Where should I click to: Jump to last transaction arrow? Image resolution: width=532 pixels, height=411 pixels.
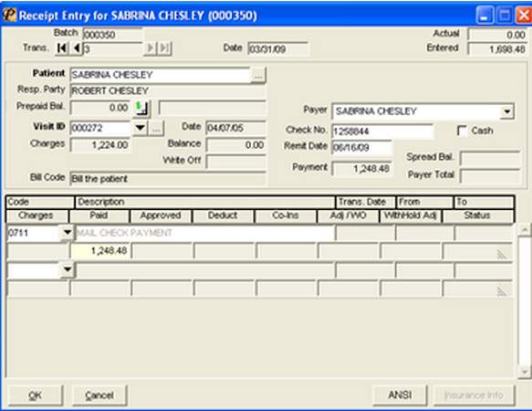[x=164, y=48]
